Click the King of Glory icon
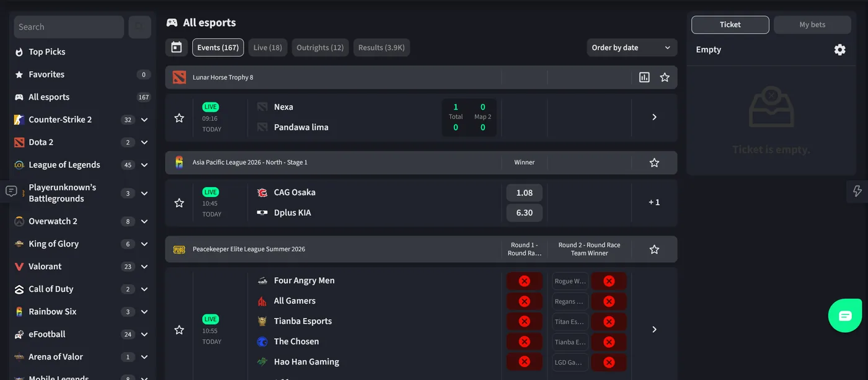 coord(19,244)
